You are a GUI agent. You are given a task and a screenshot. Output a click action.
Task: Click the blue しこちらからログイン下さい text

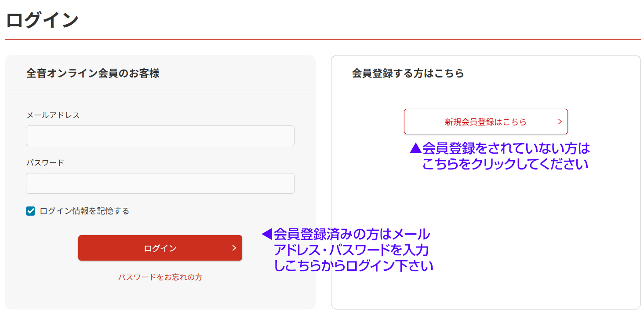pos(353,266)
